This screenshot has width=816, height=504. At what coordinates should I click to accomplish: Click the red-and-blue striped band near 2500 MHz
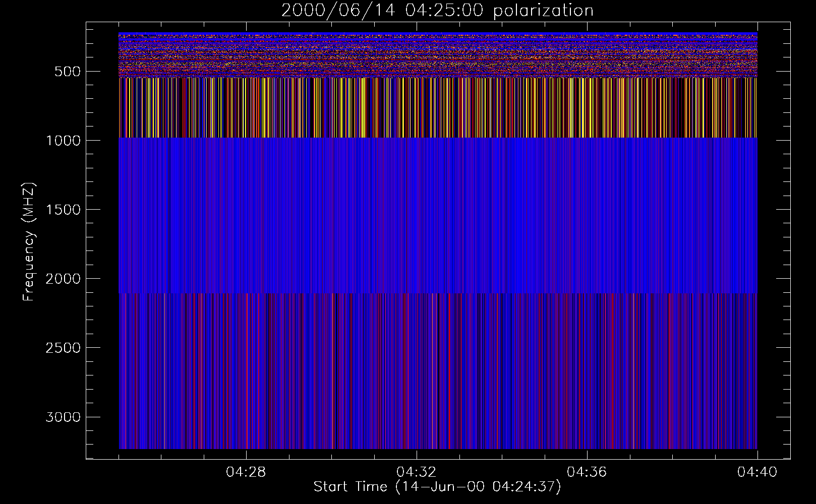(x=438, y=370)
